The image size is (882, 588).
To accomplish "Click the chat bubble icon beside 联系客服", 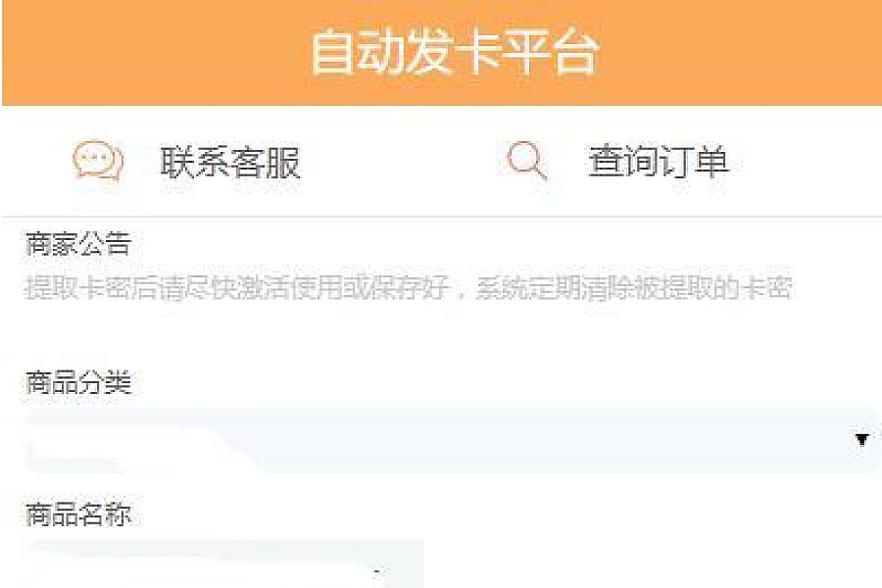I will click(98, 161).
